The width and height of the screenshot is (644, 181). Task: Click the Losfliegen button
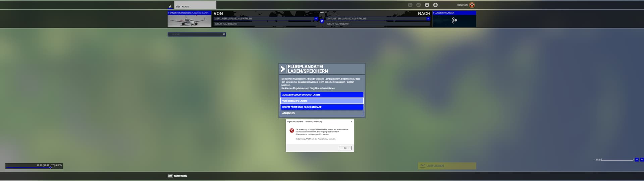[447, 166]
